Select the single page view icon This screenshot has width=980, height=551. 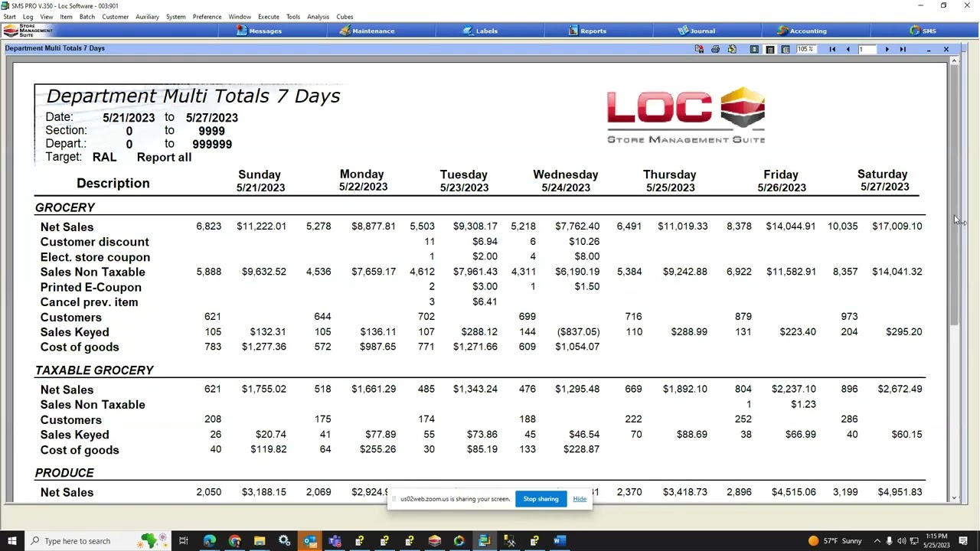tap(754, 49)
